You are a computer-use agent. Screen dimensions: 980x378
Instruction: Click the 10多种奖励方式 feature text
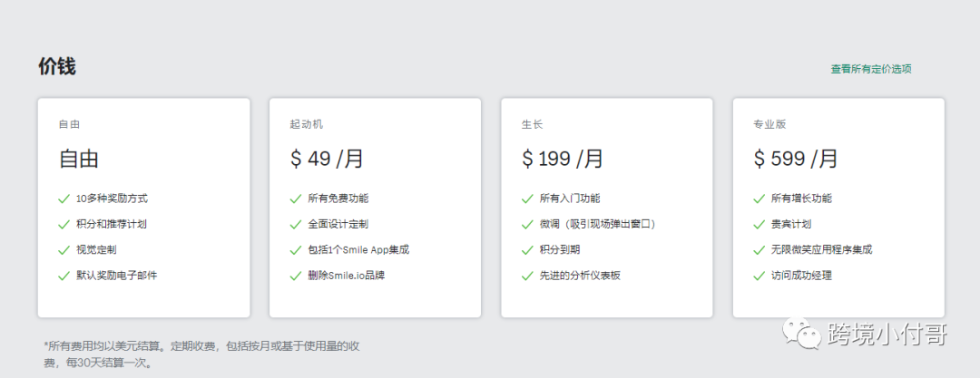point(112,199)
